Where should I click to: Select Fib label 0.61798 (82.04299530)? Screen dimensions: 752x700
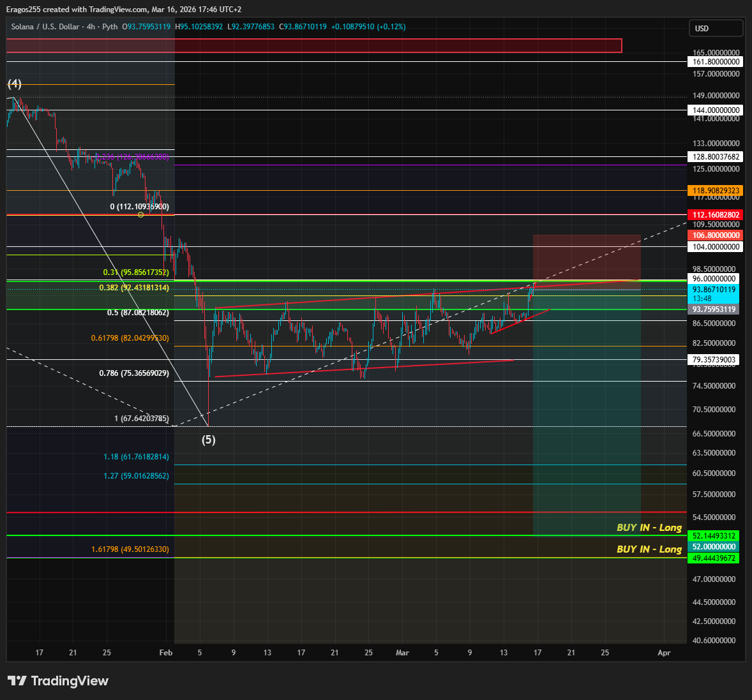(x=130, y=338)
